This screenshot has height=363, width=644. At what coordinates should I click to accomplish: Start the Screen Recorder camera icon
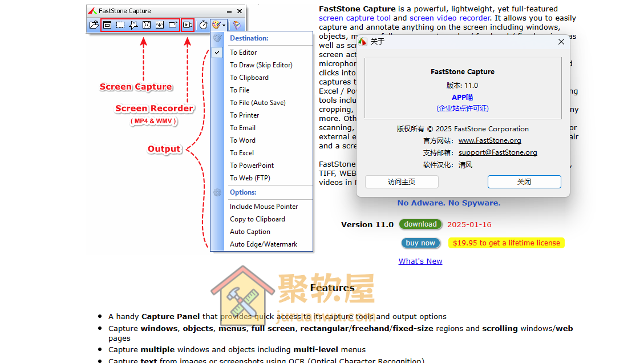click(x=188, y=25)
